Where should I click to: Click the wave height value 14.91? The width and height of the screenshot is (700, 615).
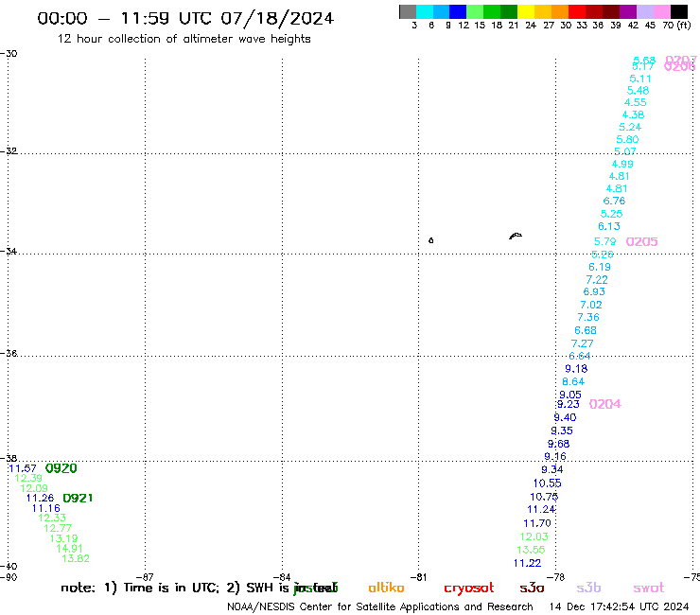tap(70, 549)
